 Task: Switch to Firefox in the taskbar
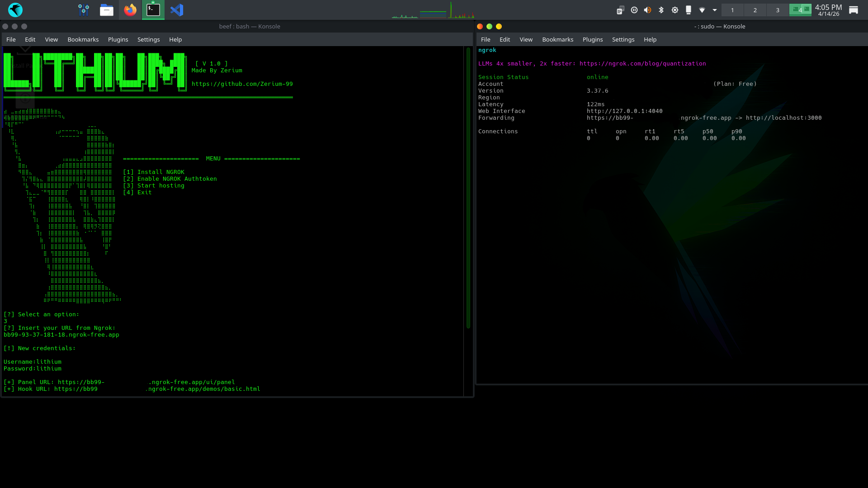click(x=130, y=10)
